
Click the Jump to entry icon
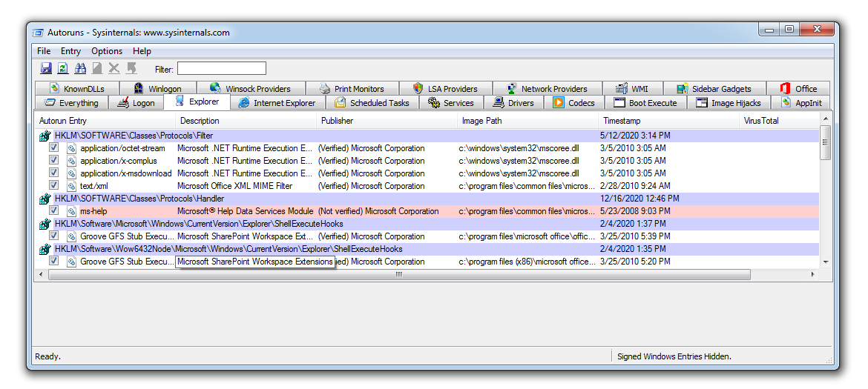[x=131, y=68]
